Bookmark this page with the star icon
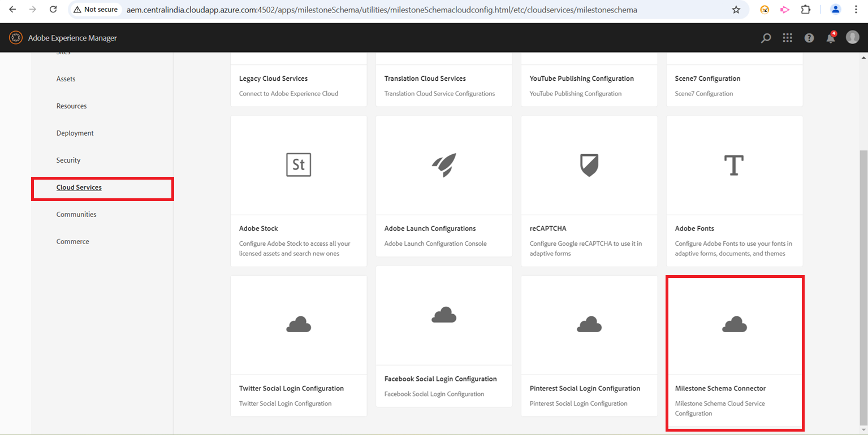Screen dimensions: 868x435 click(736, 10)
